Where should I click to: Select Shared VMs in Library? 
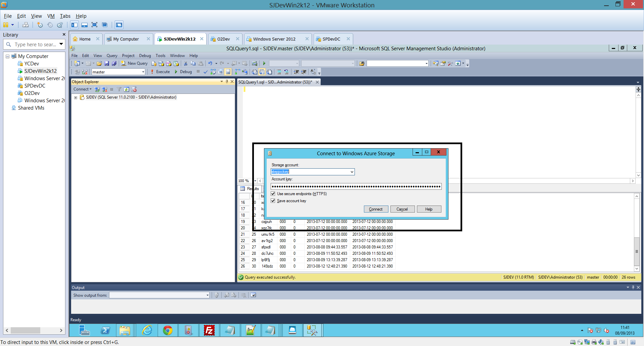click(31, 108)
